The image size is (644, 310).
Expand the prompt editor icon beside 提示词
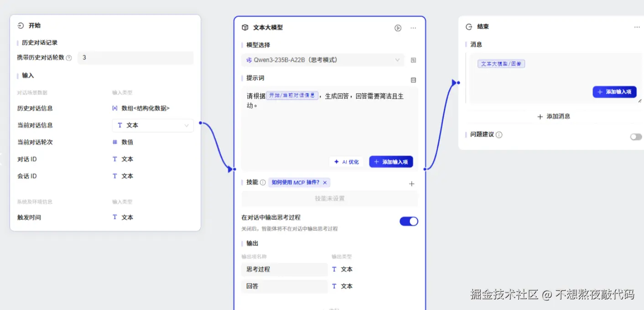click(413, 80)
